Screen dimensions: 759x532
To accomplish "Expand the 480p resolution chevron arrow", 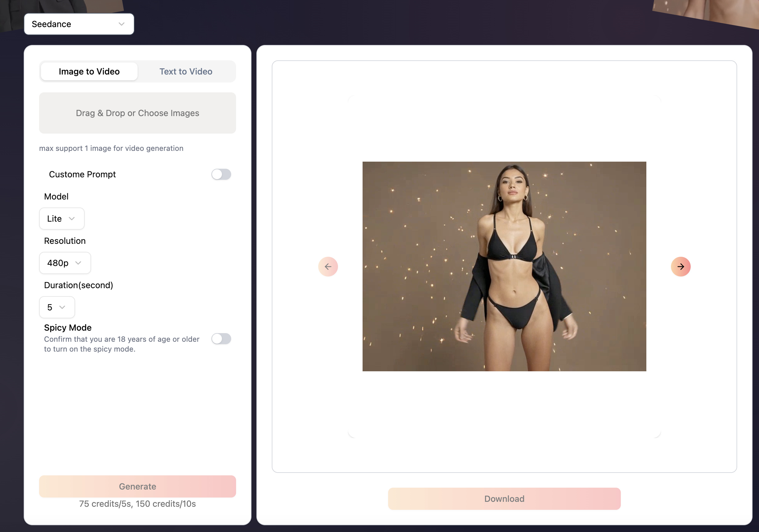I will (78, 263).
